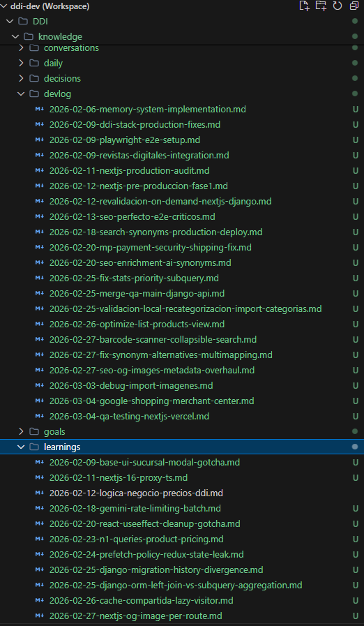Click markdown icon of memory-system-implementation.md
The height and width of the screenshot is (626, 364).
tap(40, 109)
